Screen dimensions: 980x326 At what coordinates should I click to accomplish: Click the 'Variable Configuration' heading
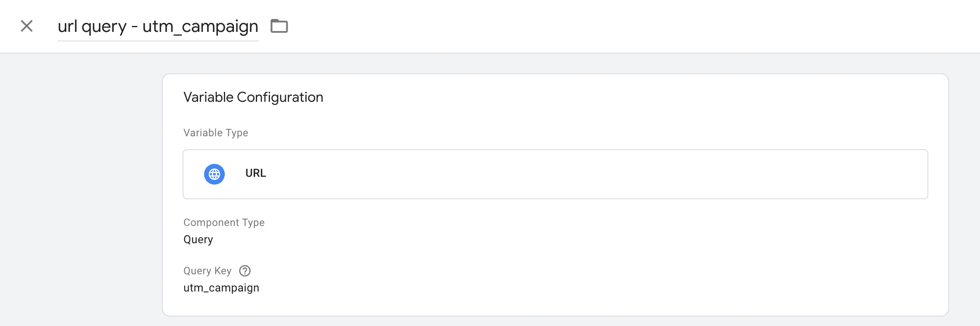[x=253, y=97]
